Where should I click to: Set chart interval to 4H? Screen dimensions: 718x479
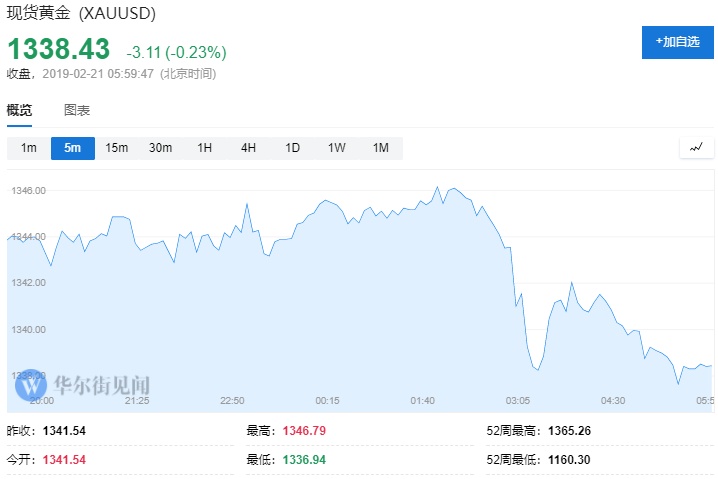(x=249, y=148)
